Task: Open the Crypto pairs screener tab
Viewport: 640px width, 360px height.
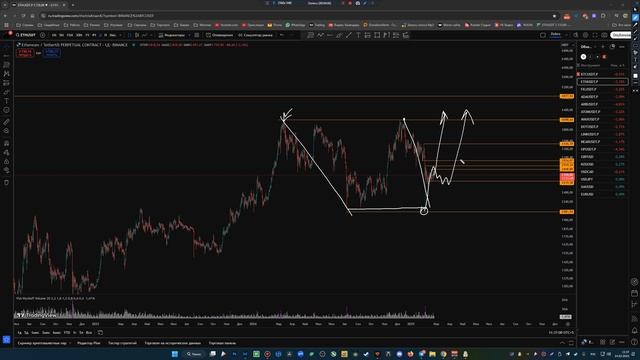Action: tap(42, 343)
